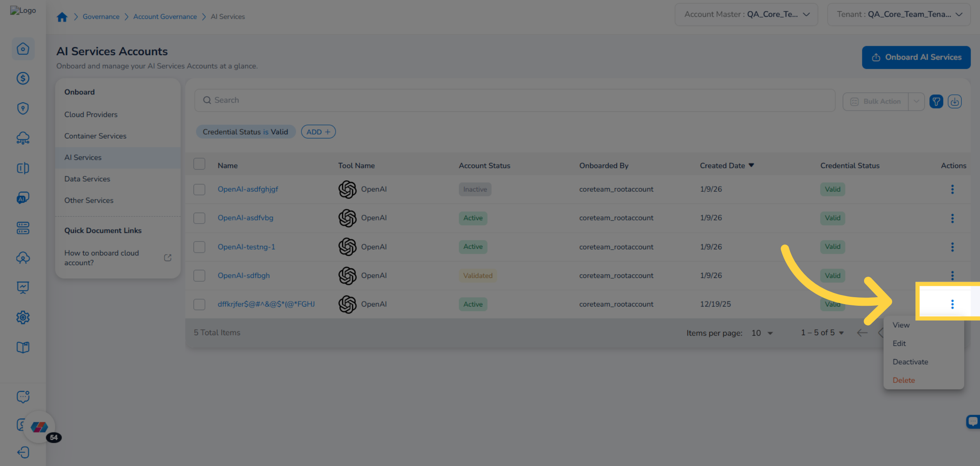
Task: Open actions menu for OpenAI-asdfghjgf row
Action: [952, 189]
